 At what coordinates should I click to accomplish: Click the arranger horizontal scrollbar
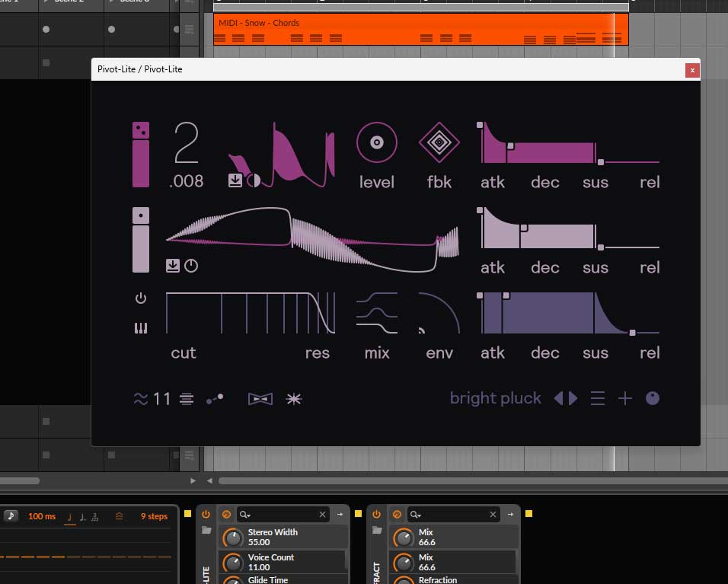tap(473, 481)
